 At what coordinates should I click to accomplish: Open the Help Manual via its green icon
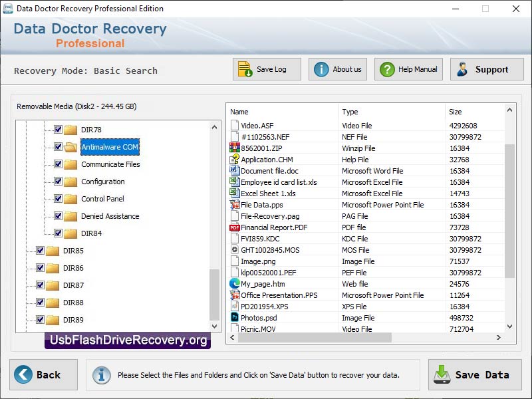[387, 68]
